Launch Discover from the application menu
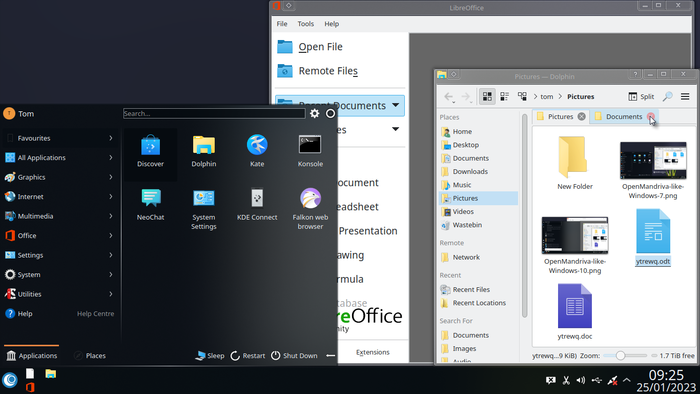Screen dimensions: 700x394 [x=150, y=152]
